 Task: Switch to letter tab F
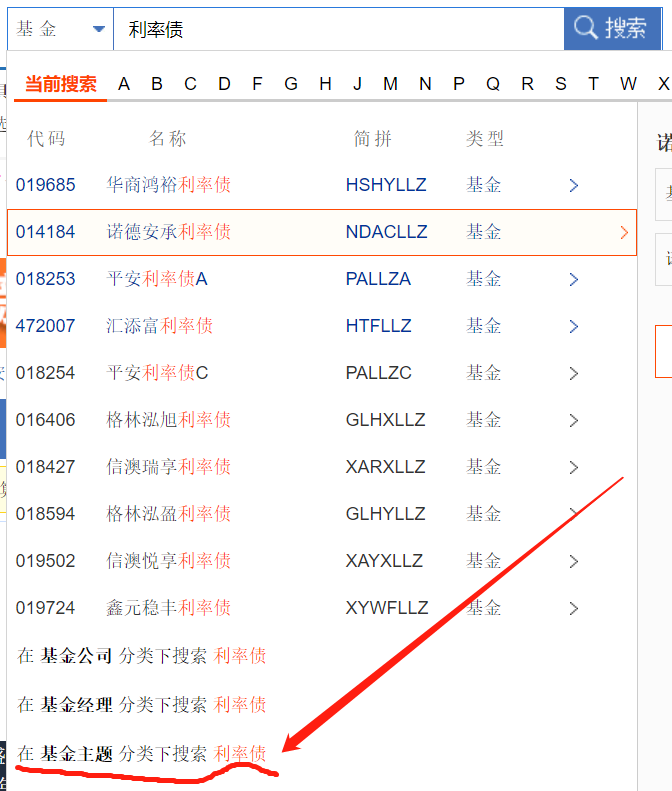pos(257,84)
